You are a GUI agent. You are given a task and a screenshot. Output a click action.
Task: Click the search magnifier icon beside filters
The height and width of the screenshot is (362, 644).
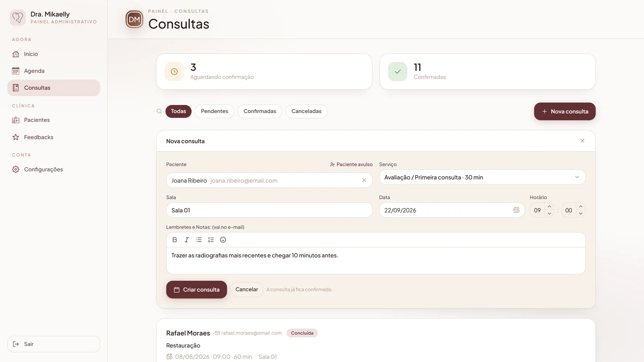[x=159, y=111]
